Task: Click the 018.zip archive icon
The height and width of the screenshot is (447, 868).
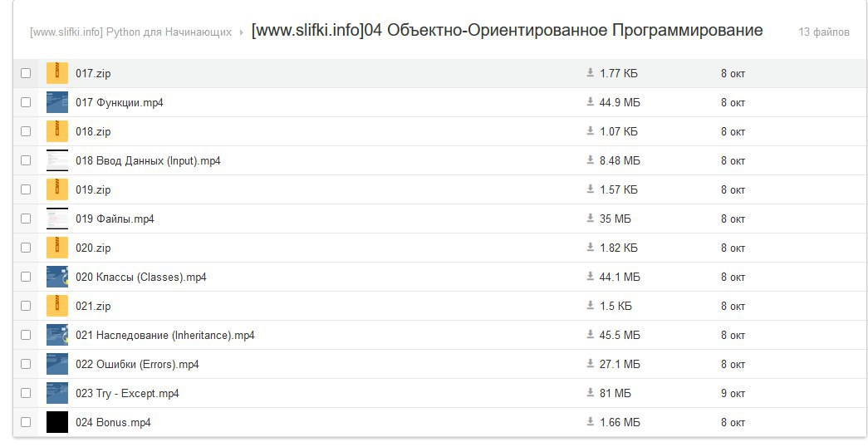Action: point(57,131)
